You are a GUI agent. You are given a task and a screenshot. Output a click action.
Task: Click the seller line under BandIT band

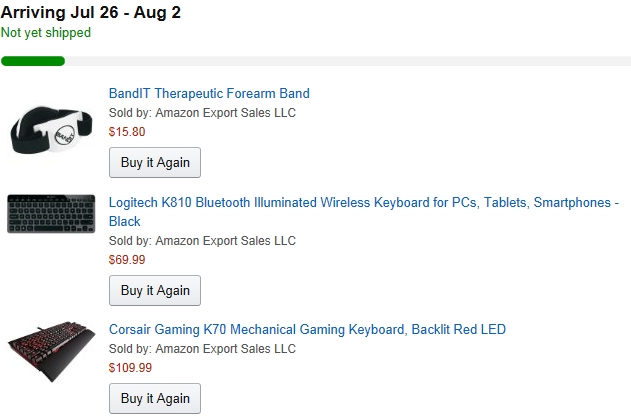(x=202, y=113)
